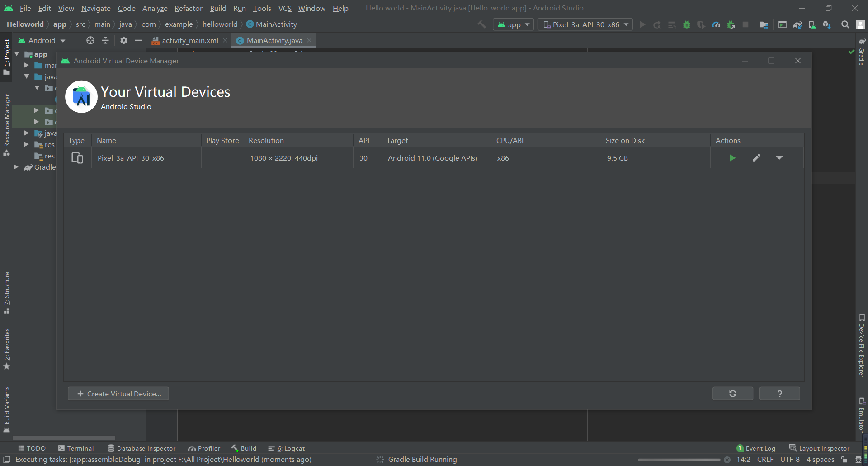Viewport: 868px width, 466px height.
Task: Click the Search Everywhere magnifier icon
Action: 845,24
